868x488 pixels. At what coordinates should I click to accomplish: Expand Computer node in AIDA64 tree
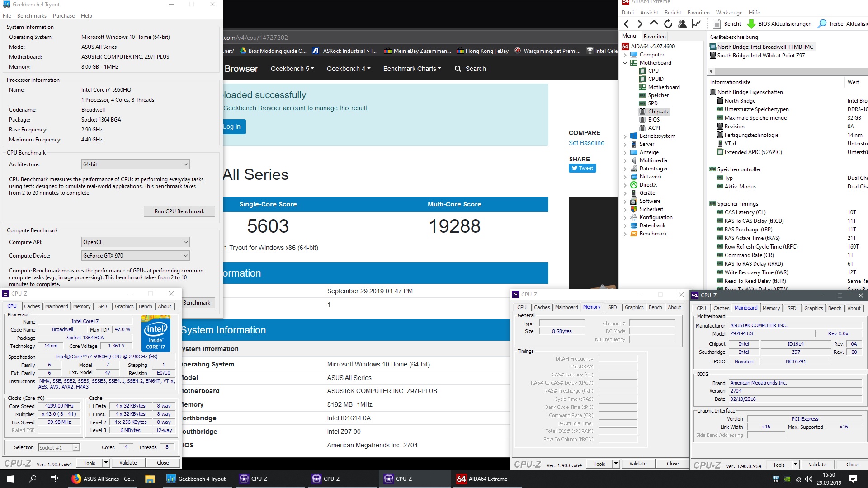(625, 55)
